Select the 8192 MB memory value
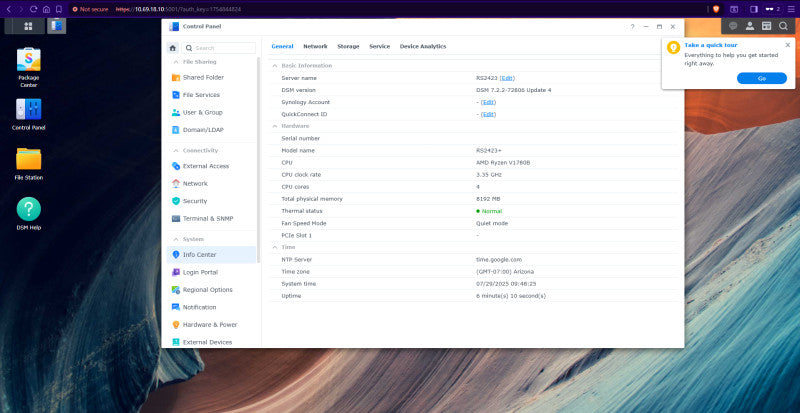 coord(488,199)
